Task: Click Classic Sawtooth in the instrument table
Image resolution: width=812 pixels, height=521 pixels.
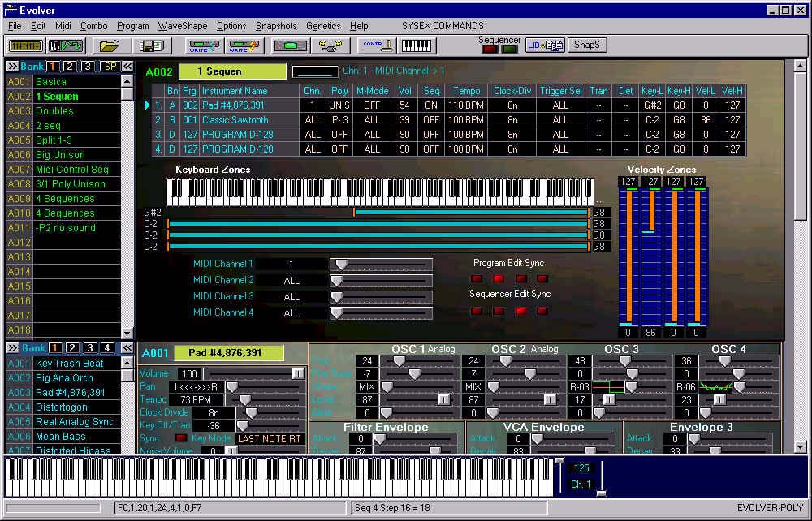Action: (235, 120)
